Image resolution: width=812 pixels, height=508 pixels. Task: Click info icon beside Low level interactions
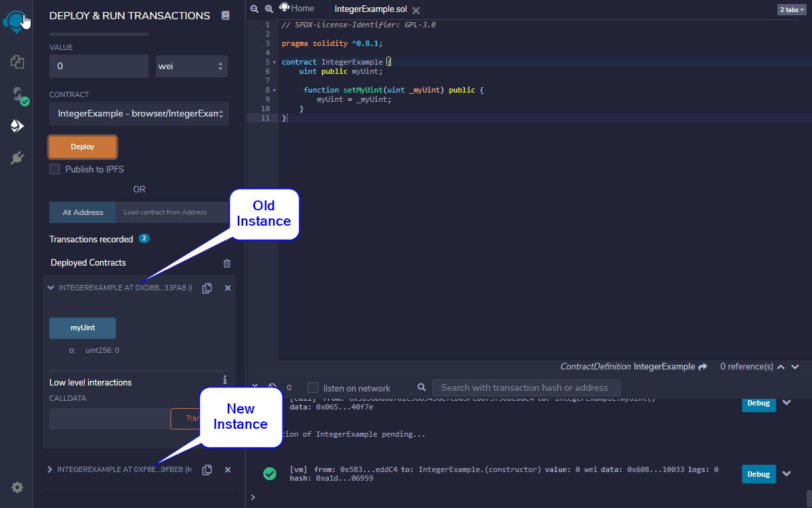(x=225, y=380)
